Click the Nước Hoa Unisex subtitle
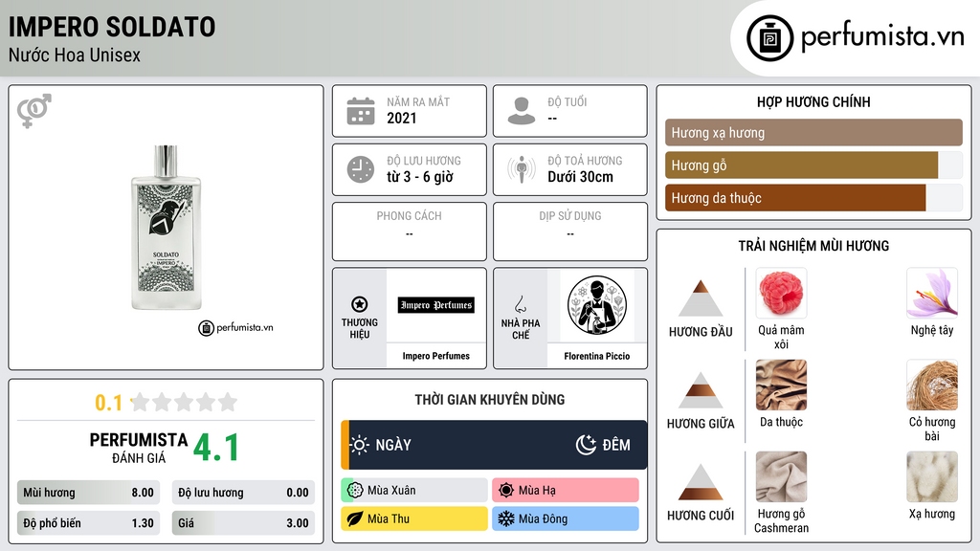 [75, 55]
